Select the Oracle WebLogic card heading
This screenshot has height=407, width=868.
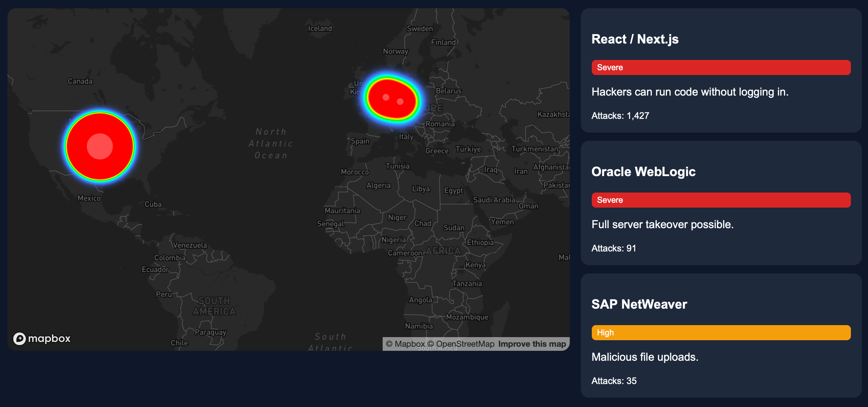pyautogui.click(x=643, y=172)
